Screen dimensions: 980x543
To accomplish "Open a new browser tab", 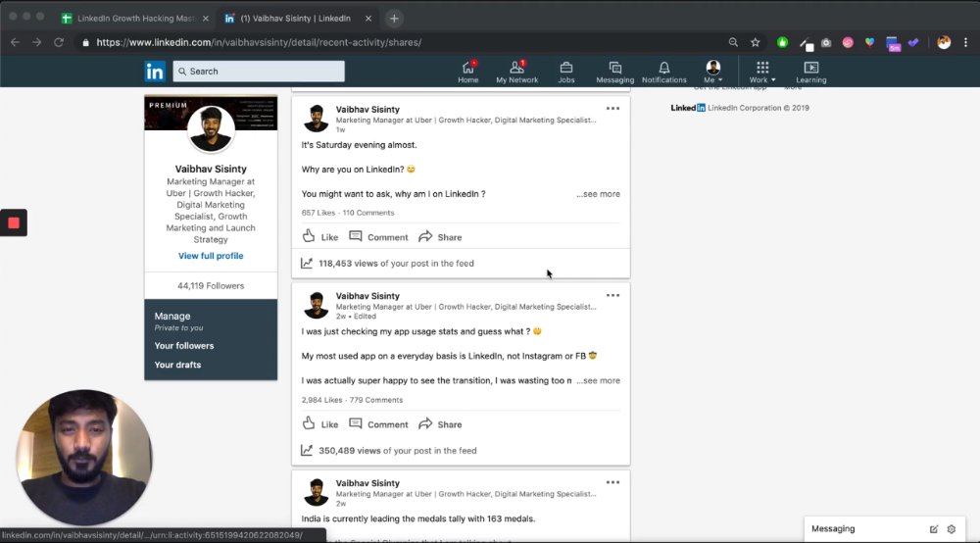I will (394, 18).
